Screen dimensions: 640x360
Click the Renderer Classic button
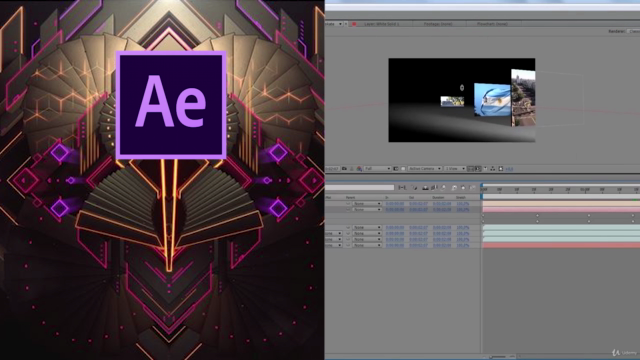click(x=634, y=31)
